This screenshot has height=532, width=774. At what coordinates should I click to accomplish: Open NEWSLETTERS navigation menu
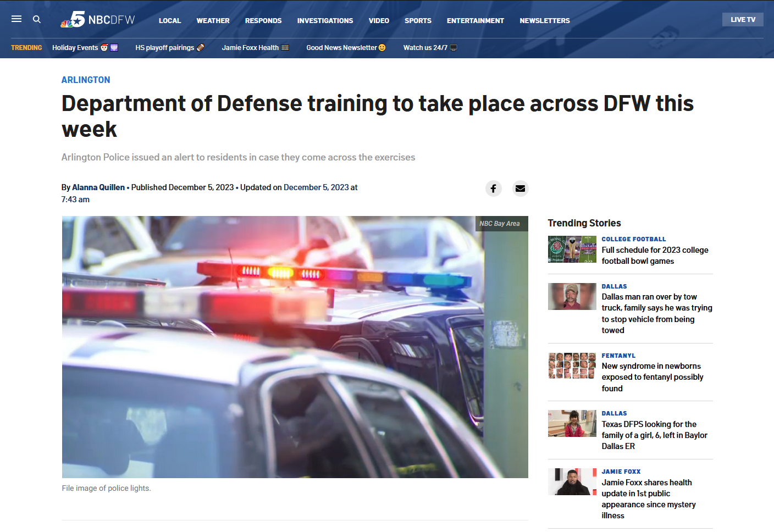coord(545,20)
